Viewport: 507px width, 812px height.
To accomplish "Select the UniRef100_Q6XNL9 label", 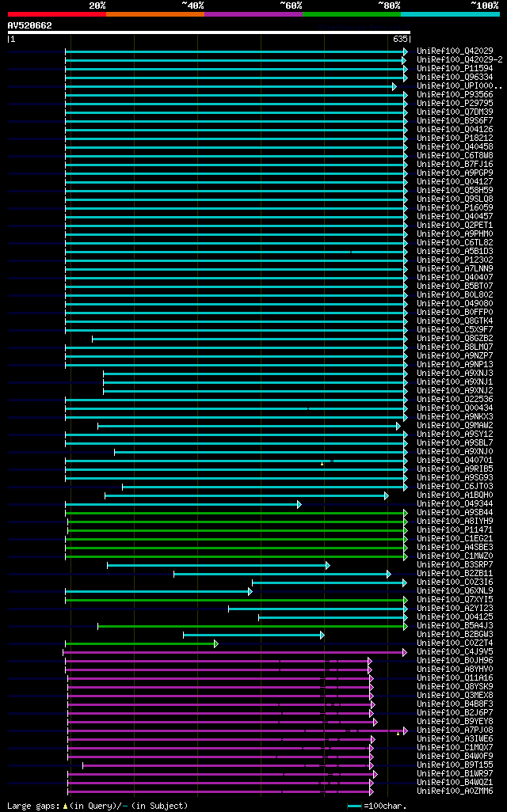I will click(x=456, y=590).
